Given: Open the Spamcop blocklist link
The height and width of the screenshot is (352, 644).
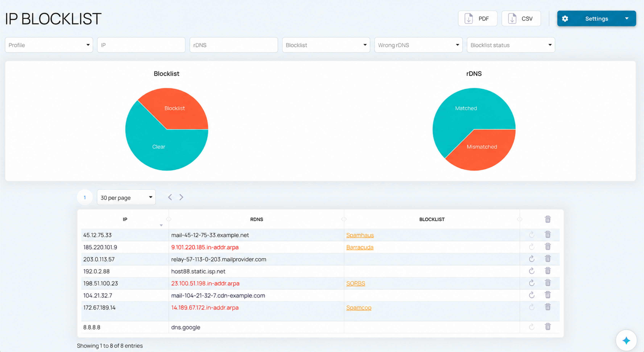Looking at the screenshot, I should 358,308.
